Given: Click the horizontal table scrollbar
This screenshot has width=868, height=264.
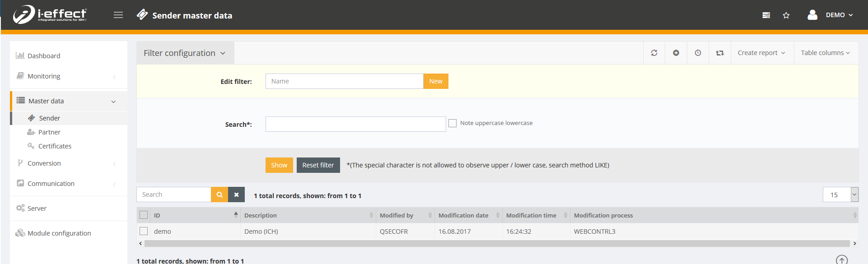Looking at the screenshot, I should [x=497, y=244].
